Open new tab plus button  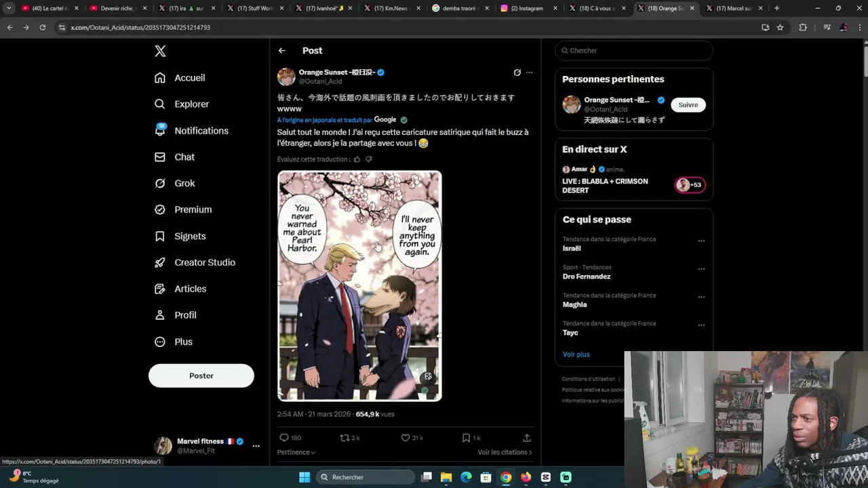pyautogui.click(x=776, y=8)
